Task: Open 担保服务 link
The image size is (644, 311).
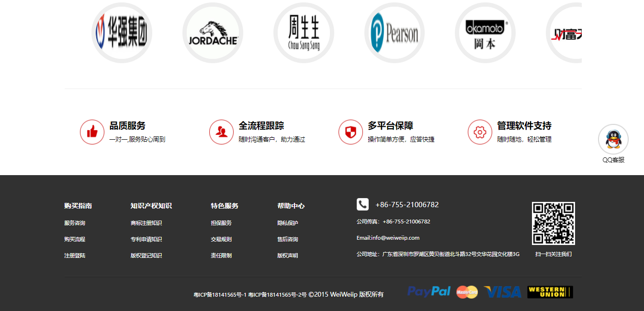Action: (221, 223)
